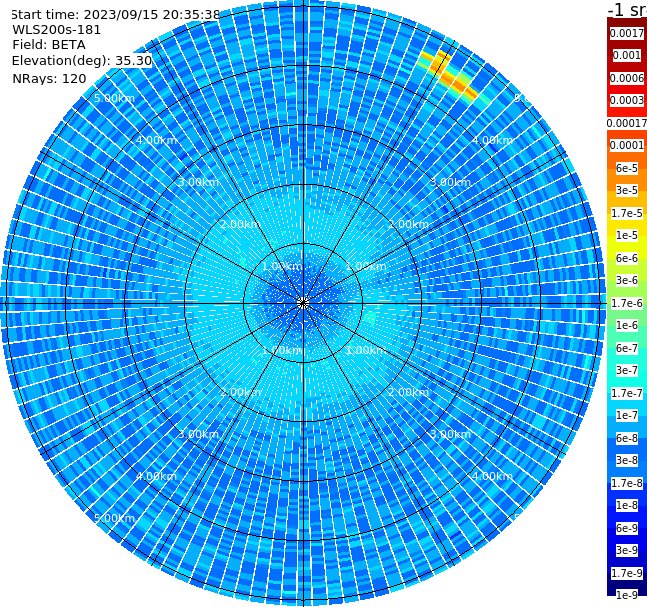Select the 0.0006 colorbar value
Screen dimensions: 647x607
(x=627, y=78)
